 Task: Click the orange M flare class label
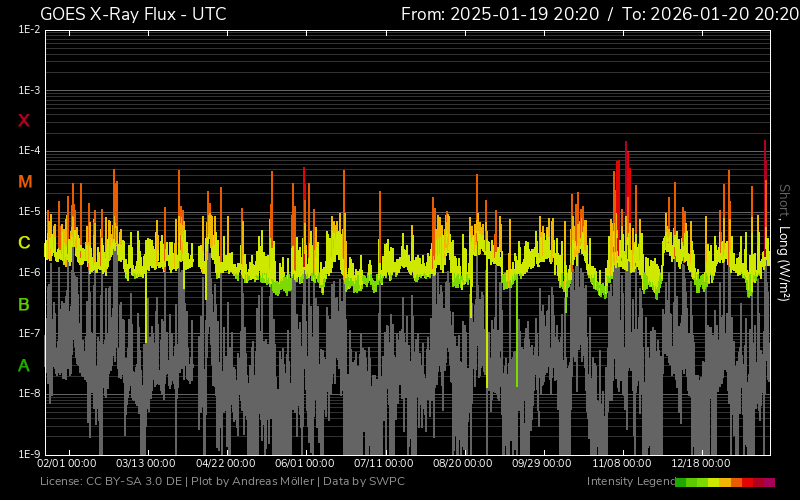(24, 182)
